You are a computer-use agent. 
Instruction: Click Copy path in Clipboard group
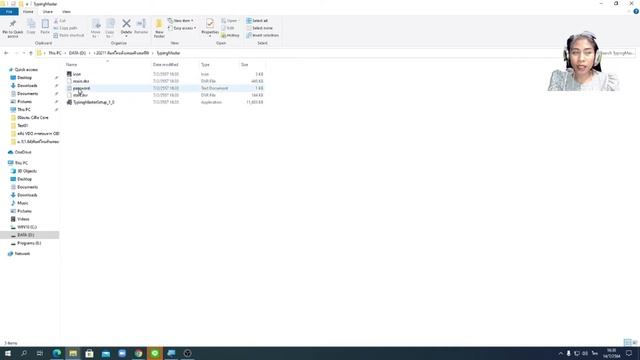click(65, 28)
